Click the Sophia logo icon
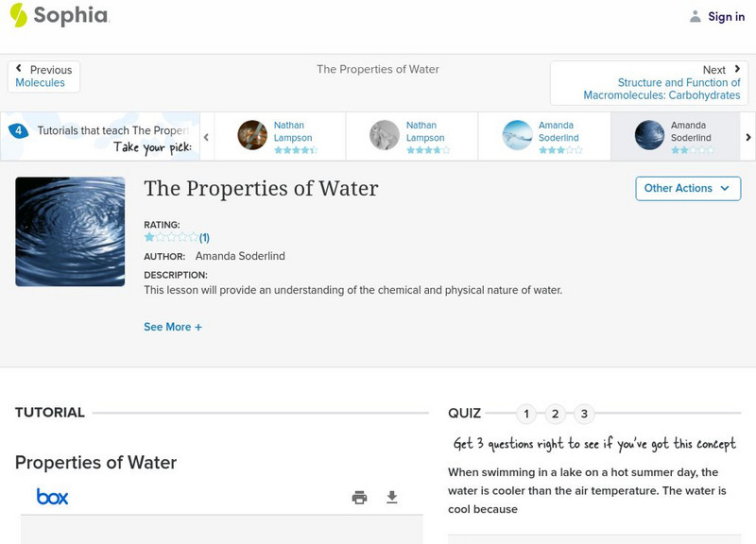Viewport: 756px width, 544px height. [x=18, y=15]
